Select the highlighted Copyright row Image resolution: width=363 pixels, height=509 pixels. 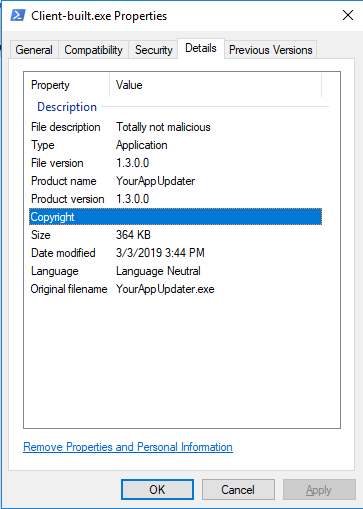(x=175, y=217)
